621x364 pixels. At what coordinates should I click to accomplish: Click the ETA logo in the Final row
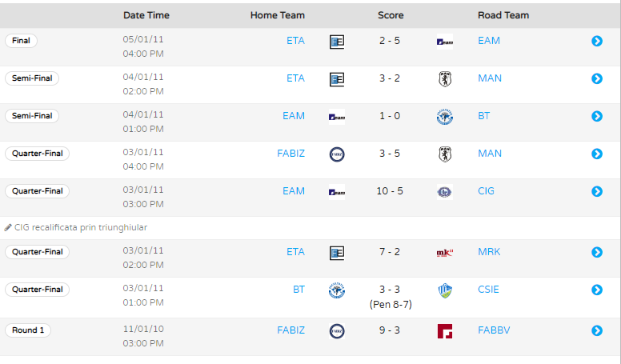(x=337, y=42)
